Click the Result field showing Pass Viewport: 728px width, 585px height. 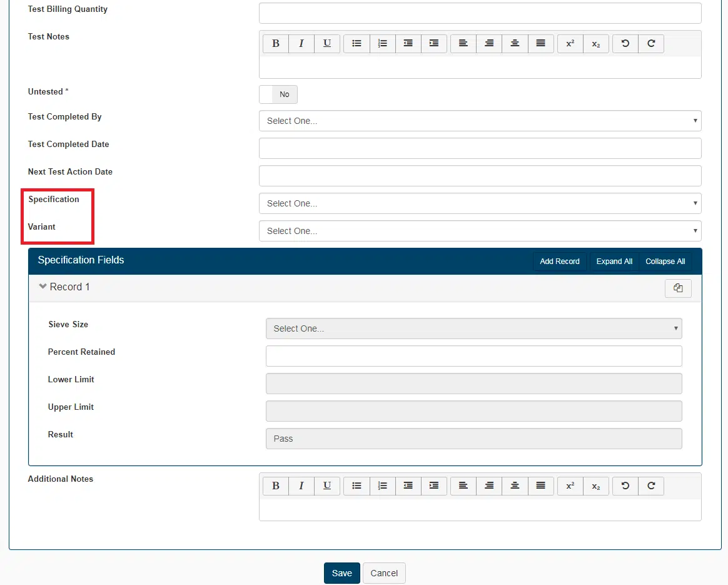pos(473,439)
